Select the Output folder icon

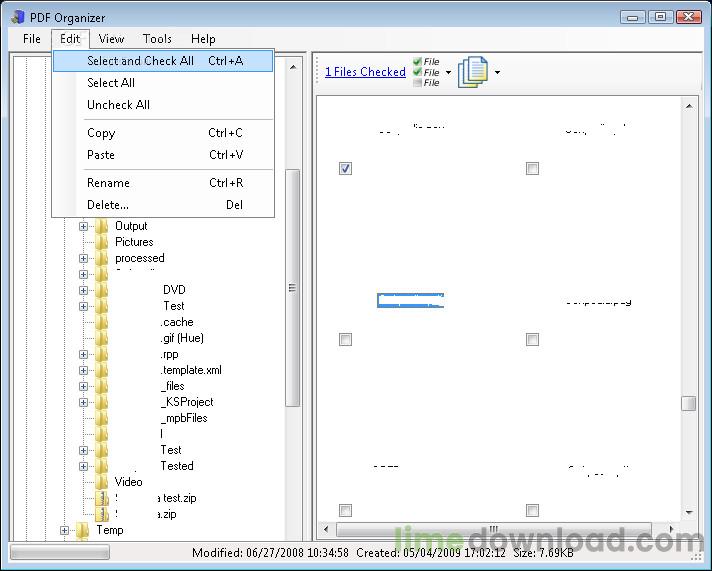click(101, 226)
